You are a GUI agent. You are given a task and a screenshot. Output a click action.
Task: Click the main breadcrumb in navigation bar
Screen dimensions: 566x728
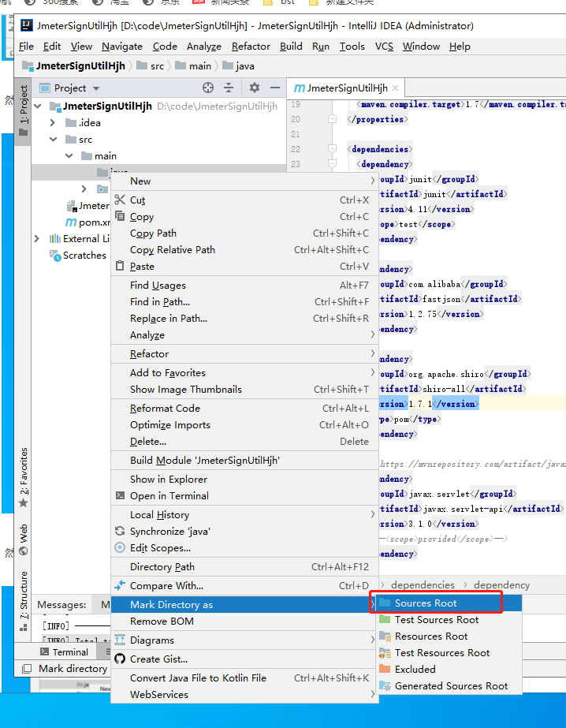tap(193, 66)
